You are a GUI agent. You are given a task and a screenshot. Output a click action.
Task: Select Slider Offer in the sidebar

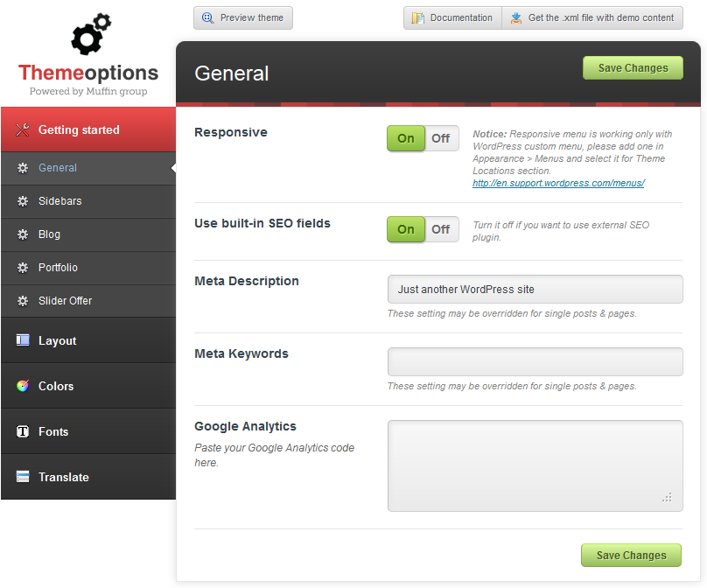65,301
